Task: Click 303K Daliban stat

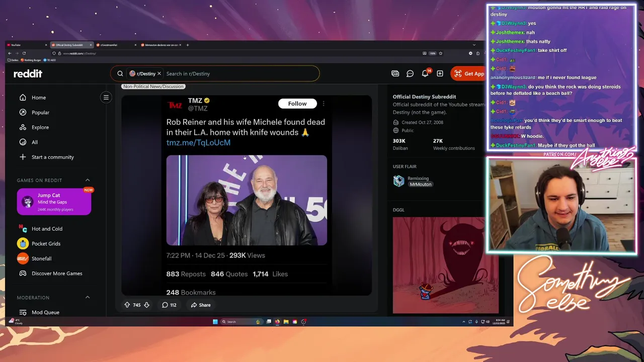Action: click(400, 144)
